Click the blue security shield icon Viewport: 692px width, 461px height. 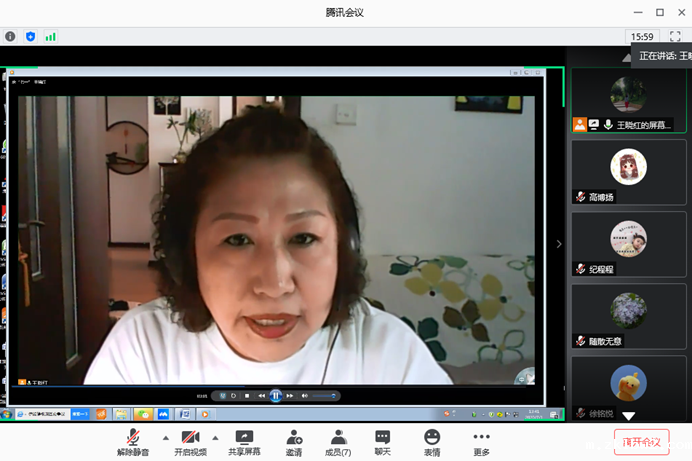tap(30, 36)
